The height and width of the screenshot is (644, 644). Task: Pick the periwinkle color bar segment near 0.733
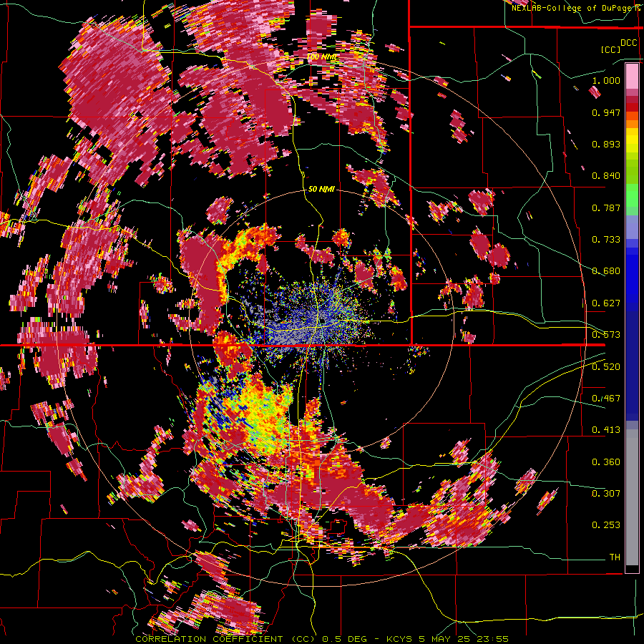coord(632,228)
